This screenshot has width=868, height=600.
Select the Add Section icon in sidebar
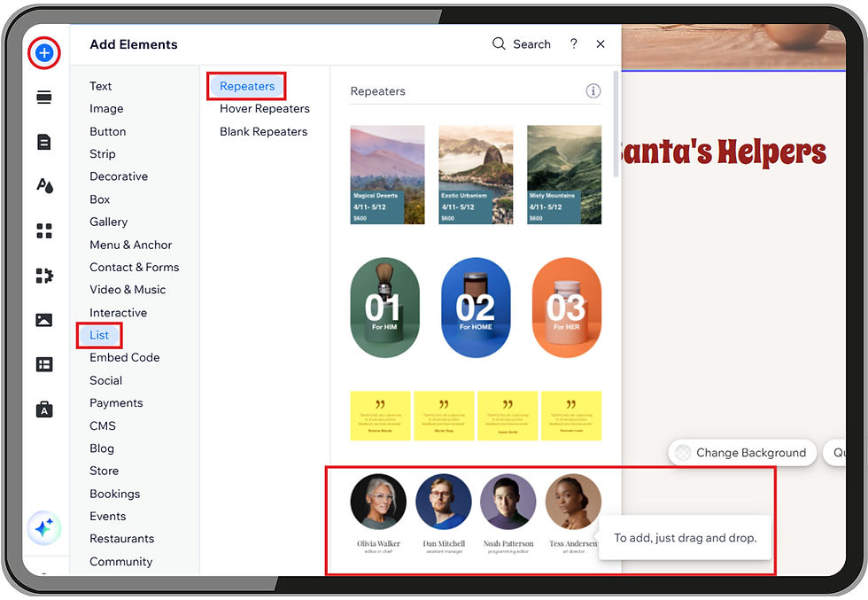point(44,97)
